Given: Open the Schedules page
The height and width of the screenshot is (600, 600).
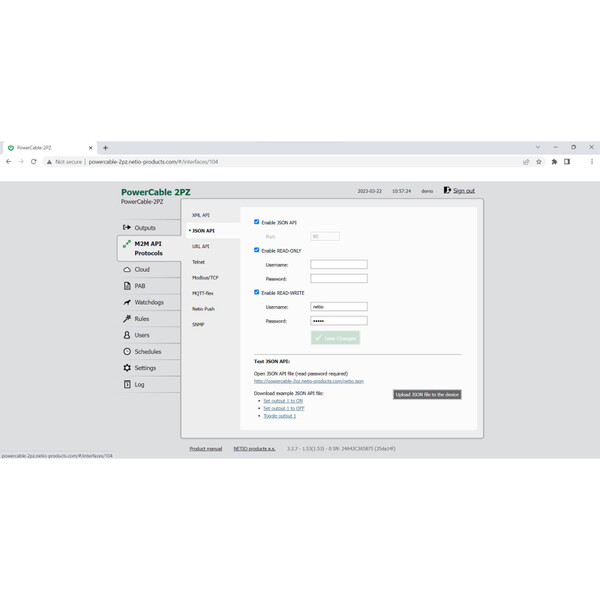Looking at the screenshot, I should [x=148, y=352].
